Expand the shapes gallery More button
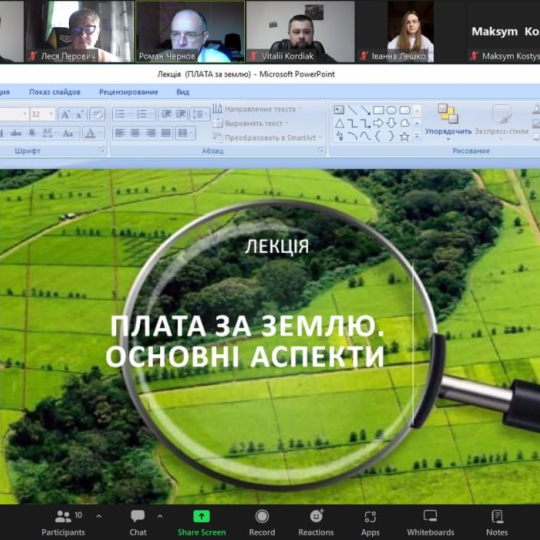 pos(417,137)
